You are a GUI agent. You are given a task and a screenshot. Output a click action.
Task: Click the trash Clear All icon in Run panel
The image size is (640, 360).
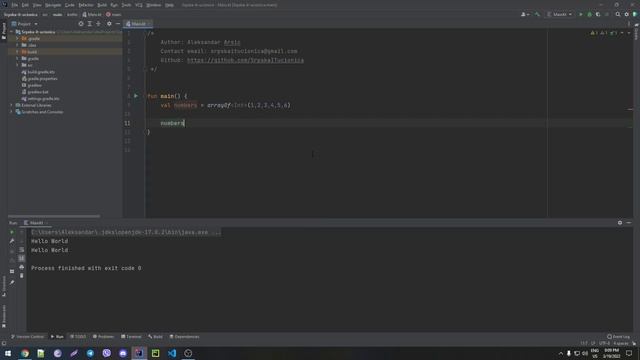[22, 276]
